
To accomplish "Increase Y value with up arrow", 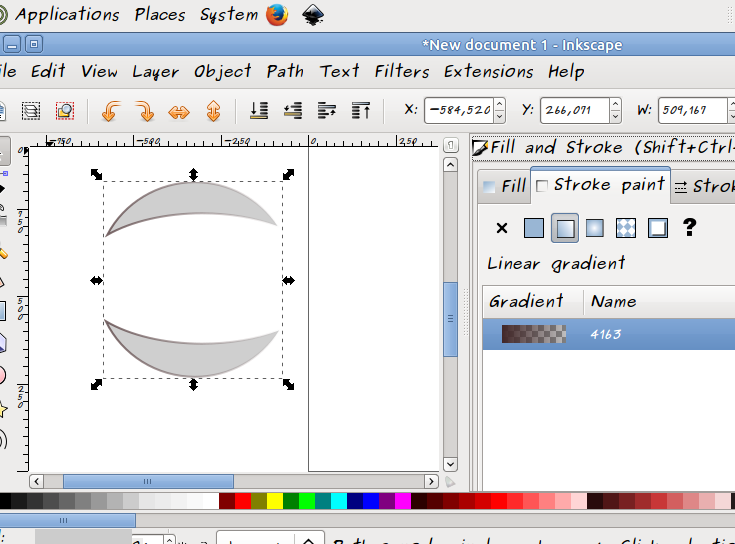I will [615, 104].
